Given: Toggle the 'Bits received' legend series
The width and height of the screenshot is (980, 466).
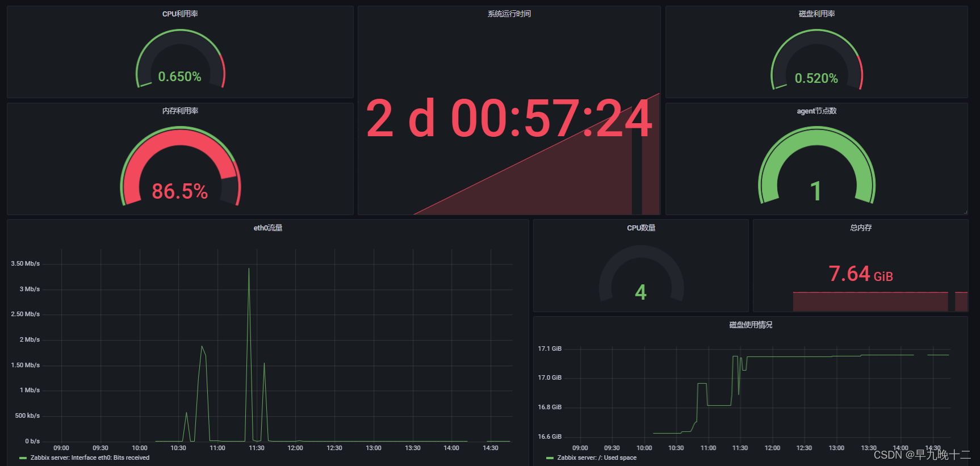Looking at the screenshot, I should coord(90,457).
